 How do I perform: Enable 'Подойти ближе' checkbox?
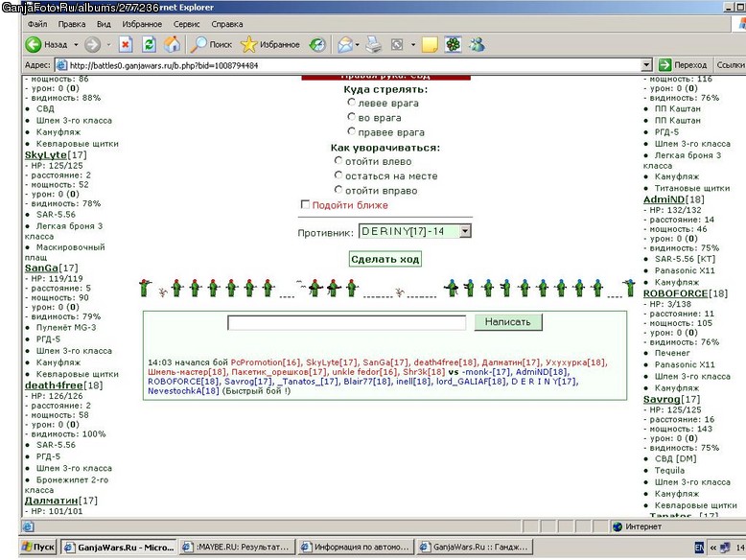tap(305, 204)
